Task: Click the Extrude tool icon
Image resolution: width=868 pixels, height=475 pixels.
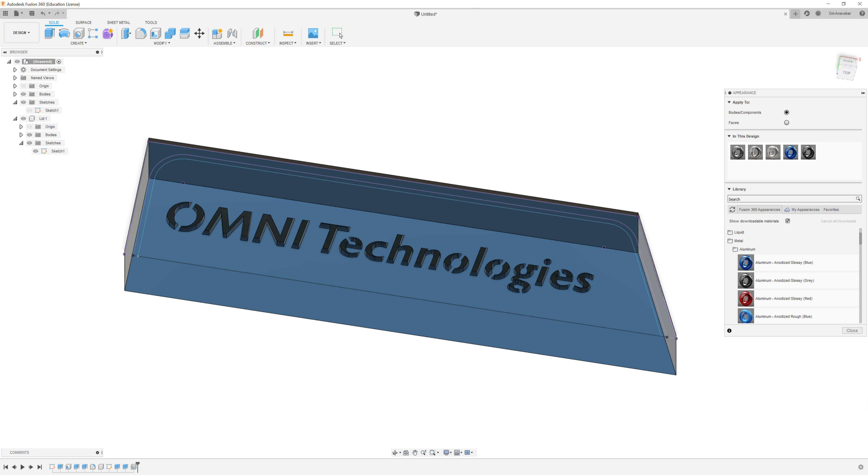Action: [50, 33]
